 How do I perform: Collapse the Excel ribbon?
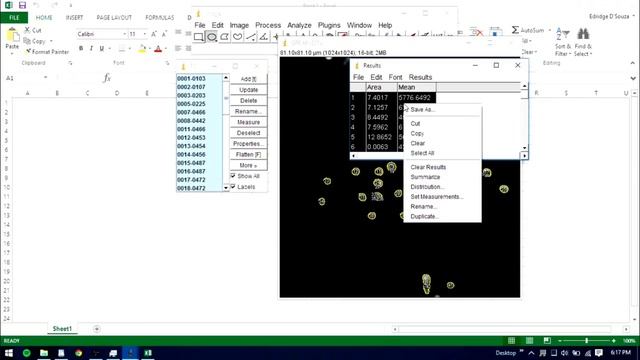click(633, 63)
